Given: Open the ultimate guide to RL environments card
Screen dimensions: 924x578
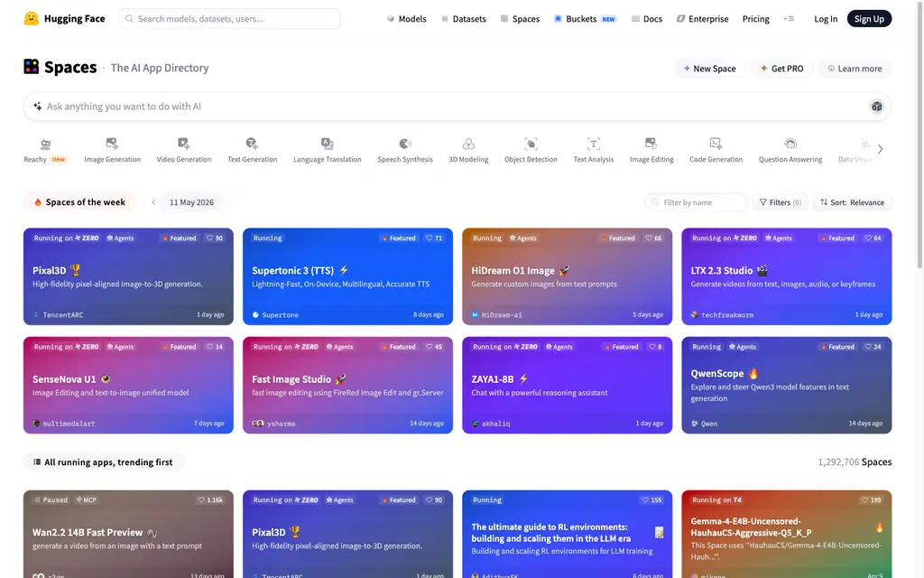Looking at the screenshot, I should [x=567, y=534].
